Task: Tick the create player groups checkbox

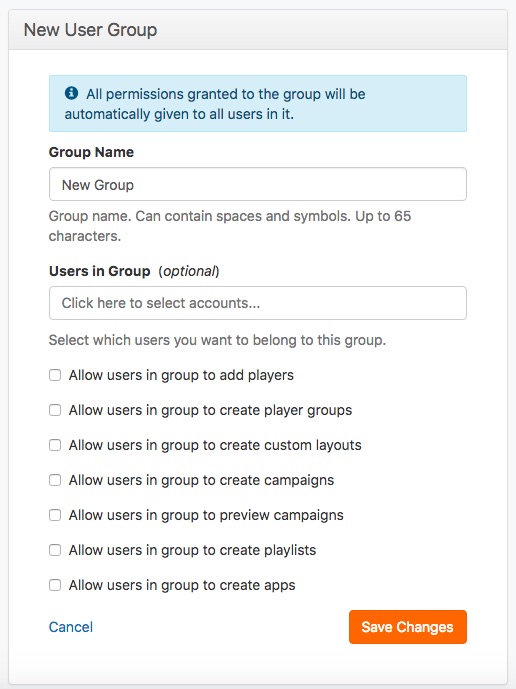Action: point(55,410)
